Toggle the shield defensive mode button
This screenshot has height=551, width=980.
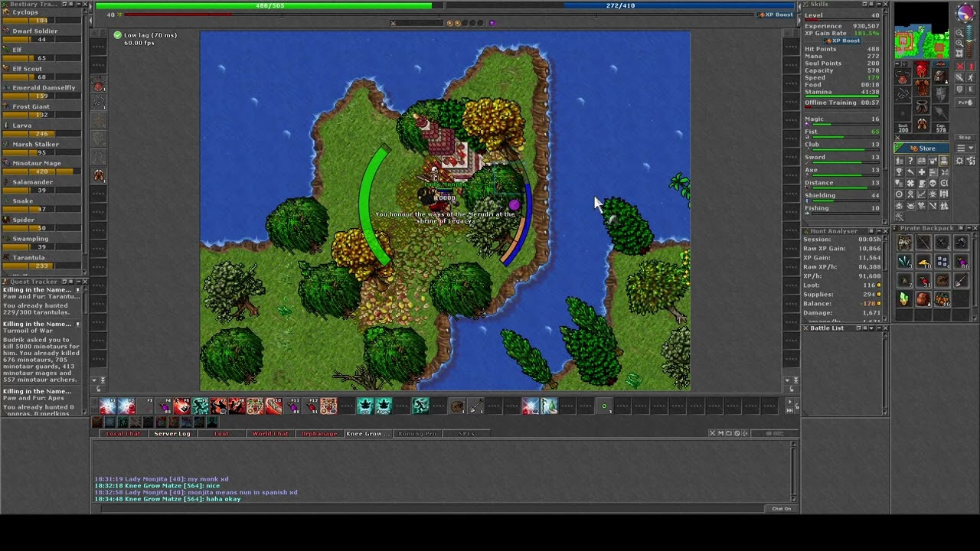coord(959,90)
